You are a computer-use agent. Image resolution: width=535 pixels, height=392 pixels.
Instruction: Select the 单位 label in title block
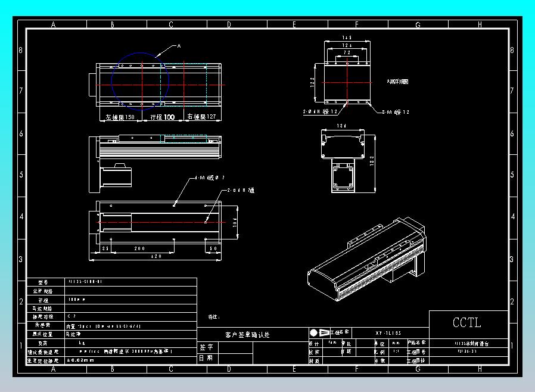pos(380,344)
